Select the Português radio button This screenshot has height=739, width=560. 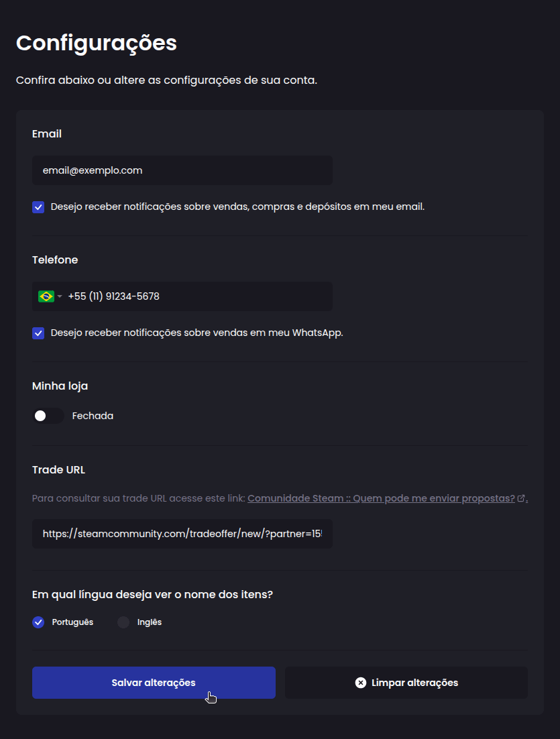coord(38,622)
